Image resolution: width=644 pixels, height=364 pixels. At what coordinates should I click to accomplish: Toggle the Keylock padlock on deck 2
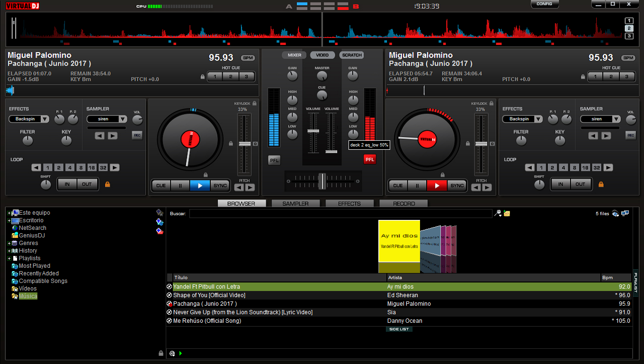coord(491,103)
